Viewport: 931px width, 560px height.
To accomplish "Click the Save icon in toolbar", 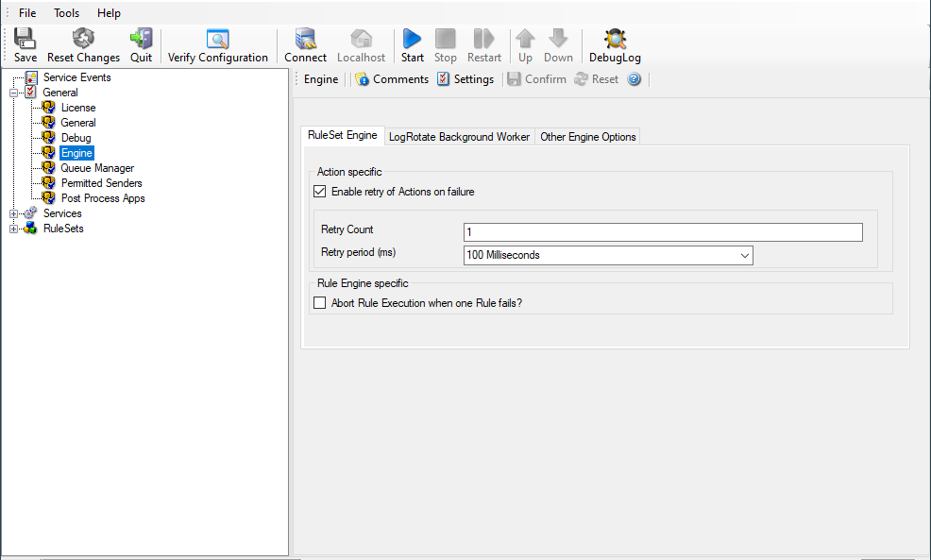I will 25,39.
